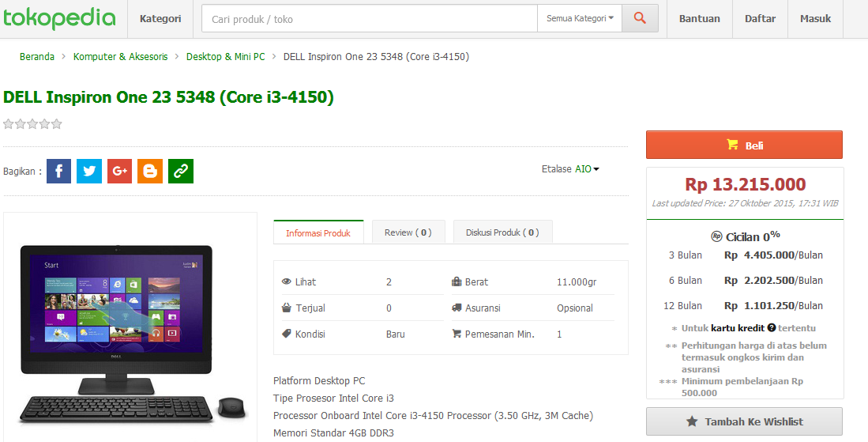The height and width of the screenshot is (442, 868).
Task: Click the kartu kredit link
Action: coord(738,328)
